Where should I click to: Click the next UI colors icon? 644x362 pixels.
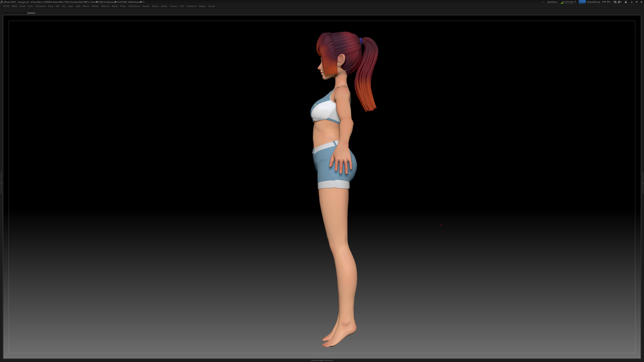tap(620, 2)
